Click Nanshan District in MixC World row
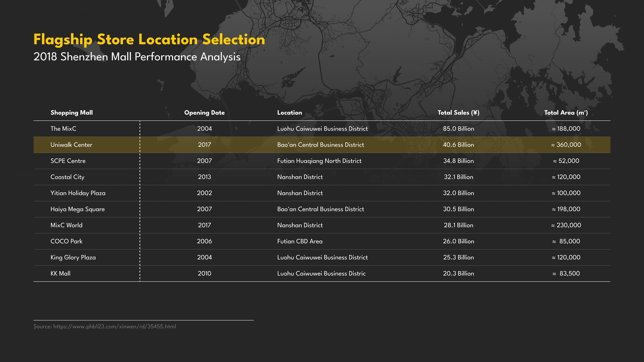Image resolution: width=644 pixels, height=362 pixels. 300,225
